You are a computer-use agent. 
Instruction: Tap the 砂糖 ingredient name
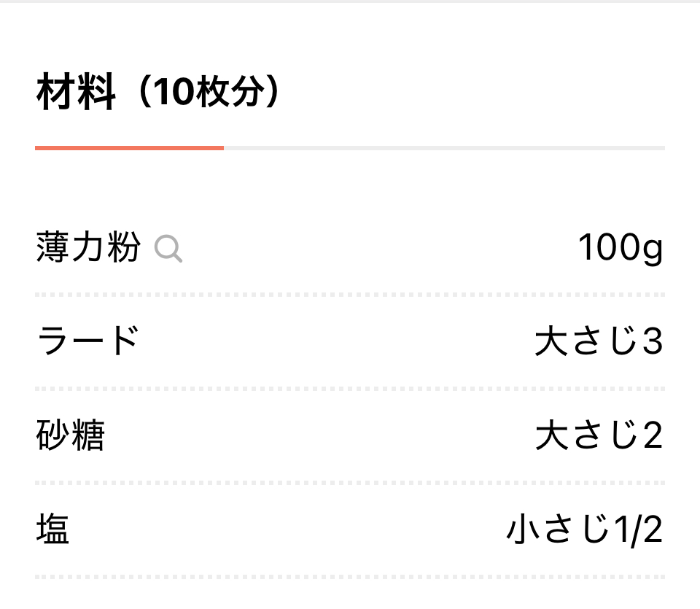(71, 435)
